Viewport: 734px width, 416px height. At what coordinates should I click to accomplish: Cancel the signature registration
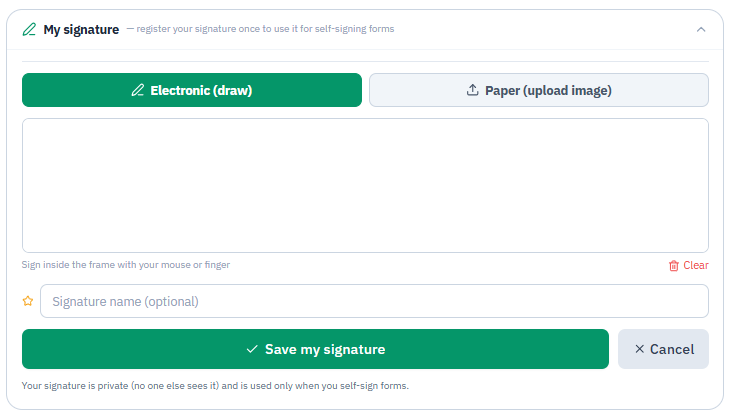(663, 349)
